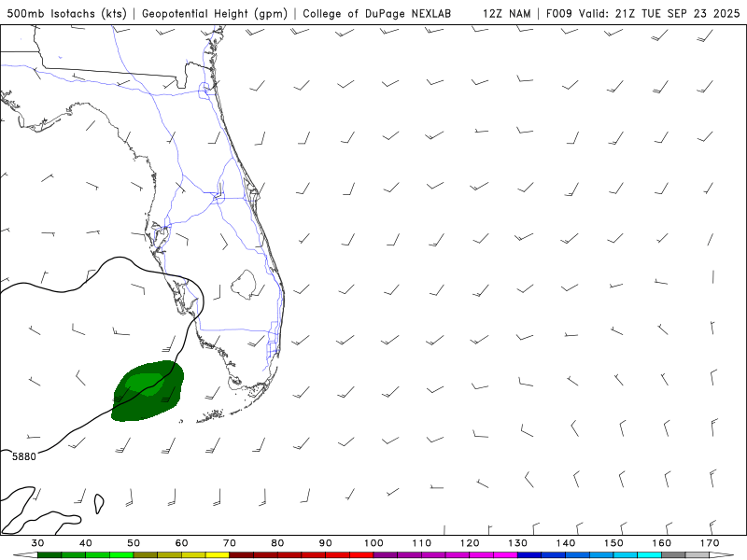Click the "Geopotential Height (gpm)" title text
747x560 pixels.
[215, 13]
